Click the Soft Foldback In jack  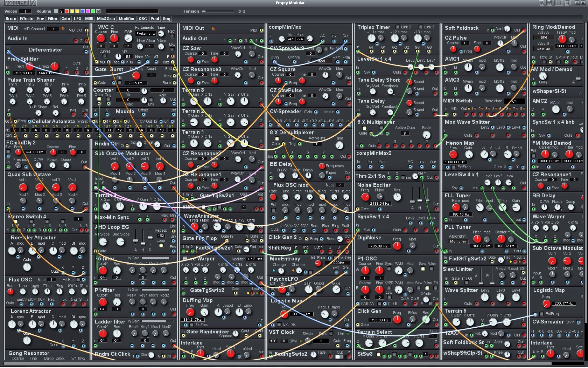tap(492, 30)
